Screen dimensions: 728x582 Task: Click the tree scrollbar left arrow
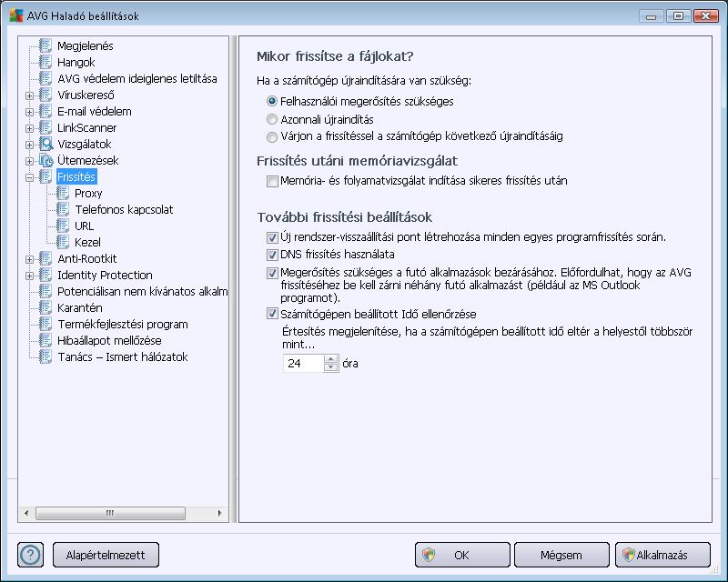pyautogui.click(x=26, y=513)
